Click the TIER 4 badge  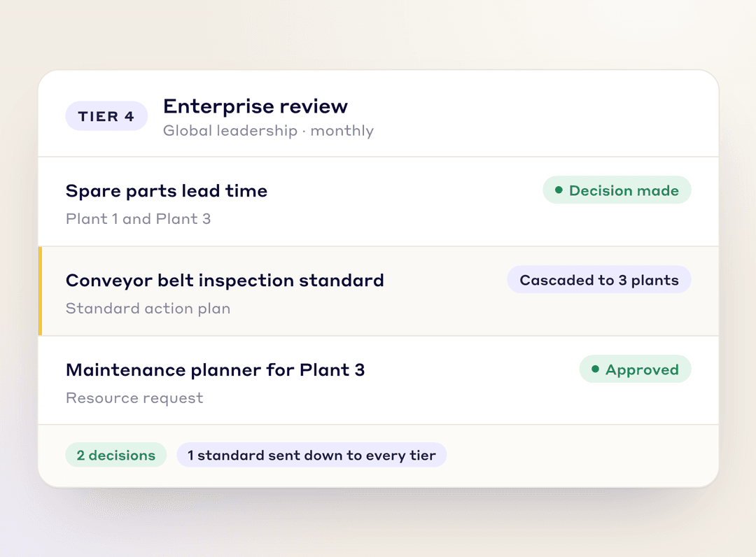tap(106, 116)
